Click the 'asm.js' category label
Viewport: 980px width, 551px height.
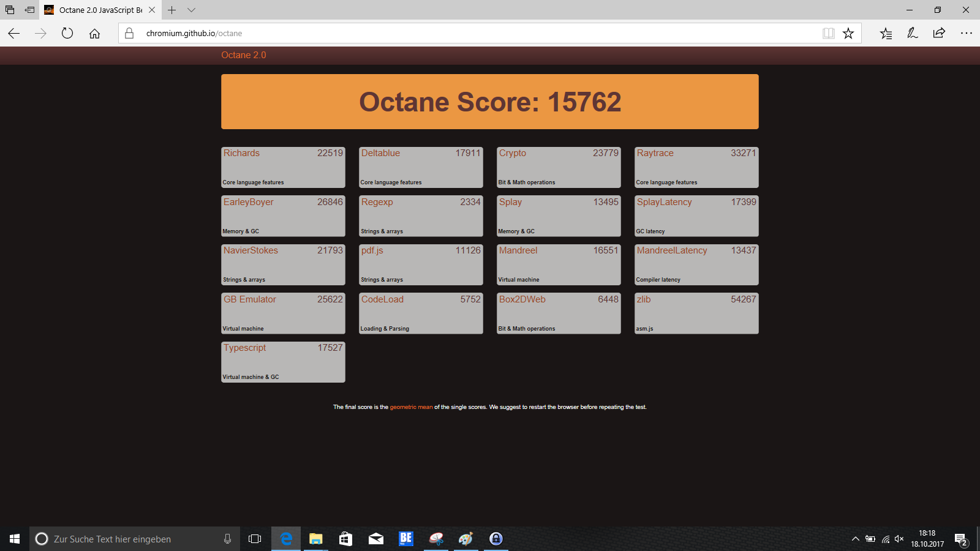pyautogui.click(x=644, y=329)
